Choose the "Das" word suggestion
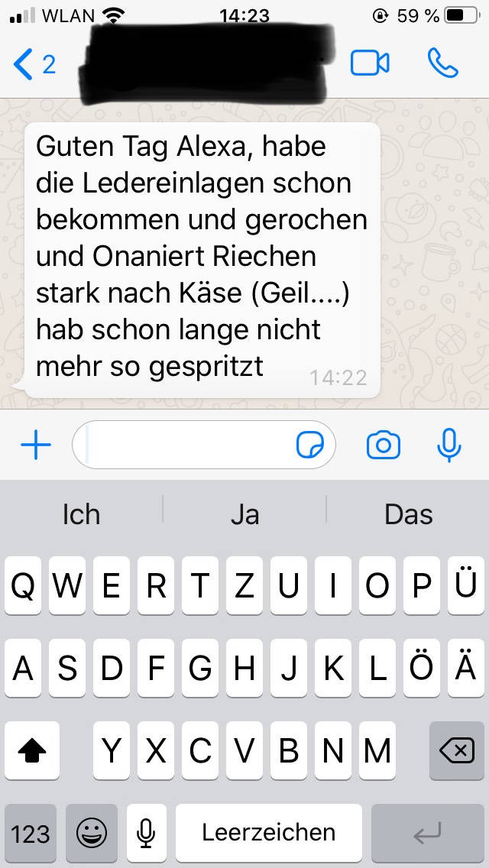This screenshot has height=868, width=489. [409, 515]
